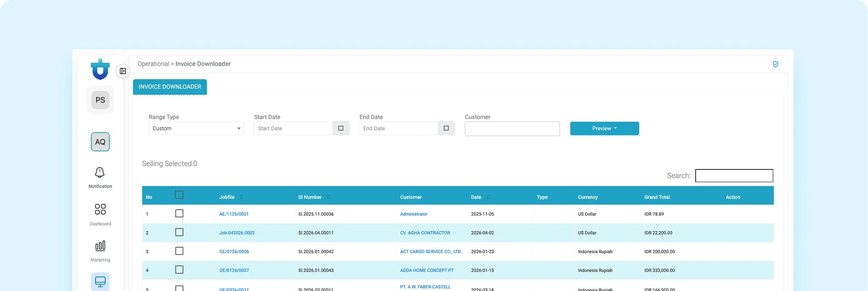This screenshot has width=868, height=291.
Task: Tick the select-all checkbox in header
Action: [x=179, y=195]
